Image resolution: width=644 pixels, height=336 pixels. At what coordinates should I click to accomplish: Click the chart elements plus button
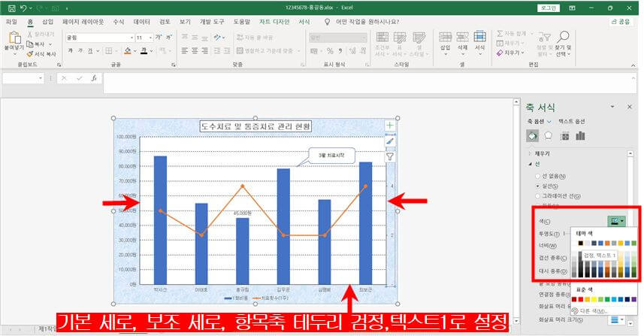coord(390,126)
